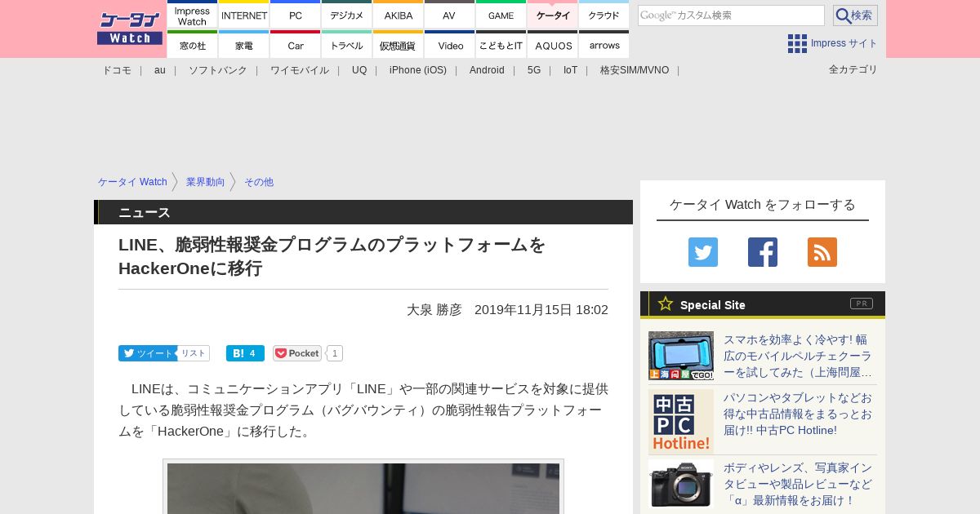Click the Impress サイト grid icon
The image size is (980, 514).
pos(797,43)
